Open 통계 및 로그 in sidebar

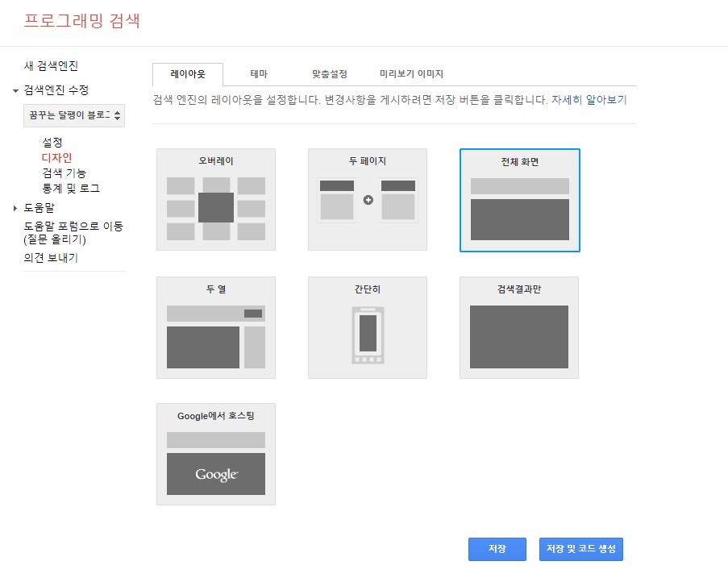point(71,189)
